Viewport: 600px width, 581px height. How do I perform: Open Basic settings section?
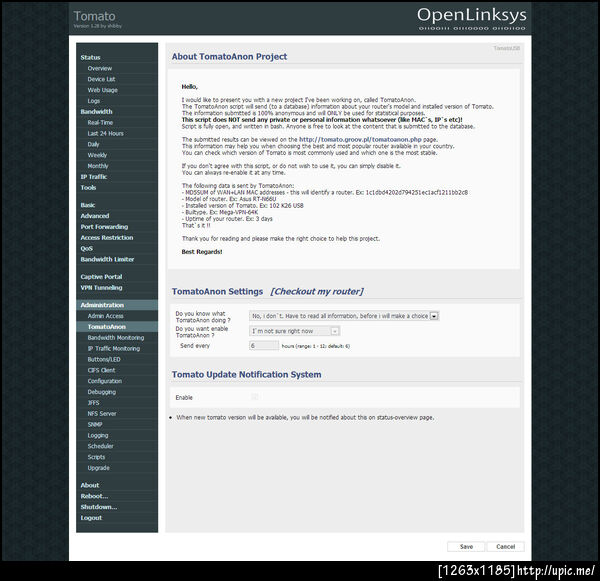pos(88,205)
